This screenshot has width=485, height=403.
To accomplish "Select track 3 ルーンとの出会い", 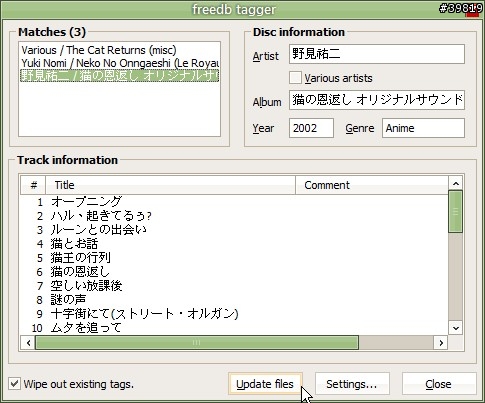I will [234, 230].
